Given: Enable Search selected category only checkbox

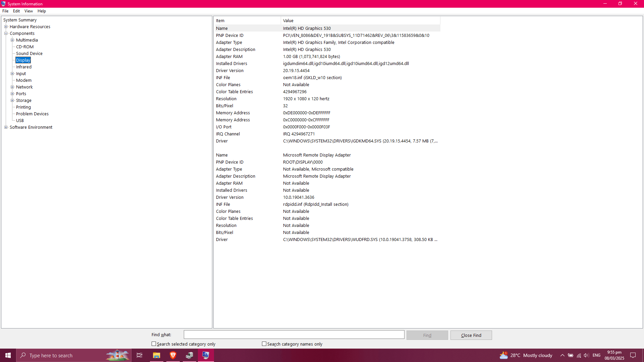Looking at the screenshot, I should [x=154, y=344].
